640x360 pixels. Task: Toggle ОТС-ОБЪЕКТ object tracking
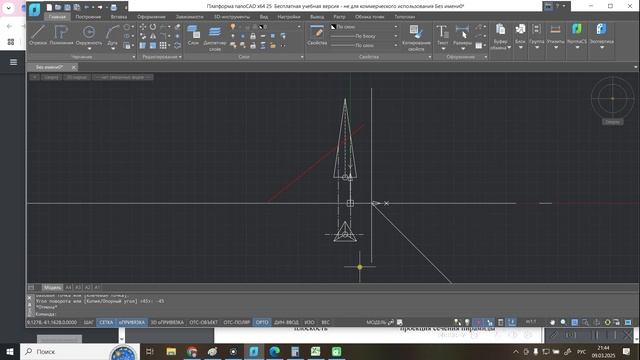[203, 322]
